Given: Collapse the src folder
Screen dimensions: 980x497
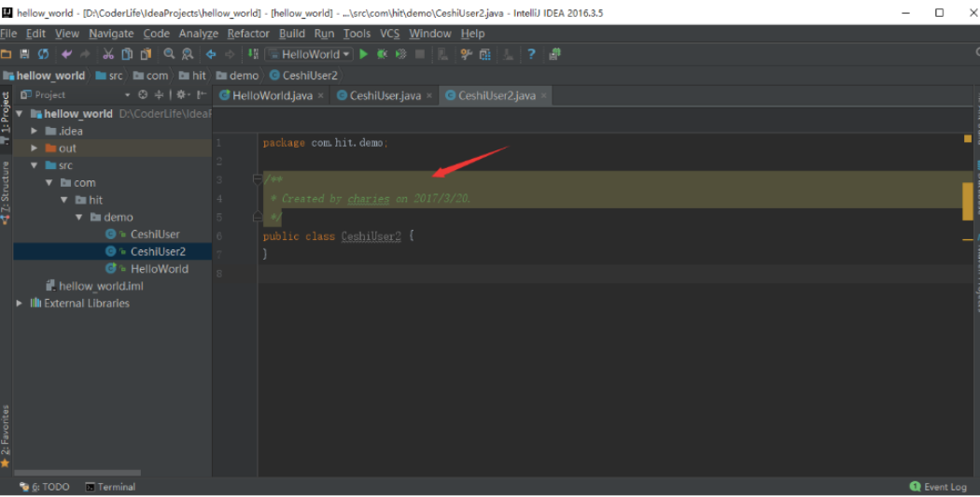Looking at the screenshot, I should (x=35, y=166).
